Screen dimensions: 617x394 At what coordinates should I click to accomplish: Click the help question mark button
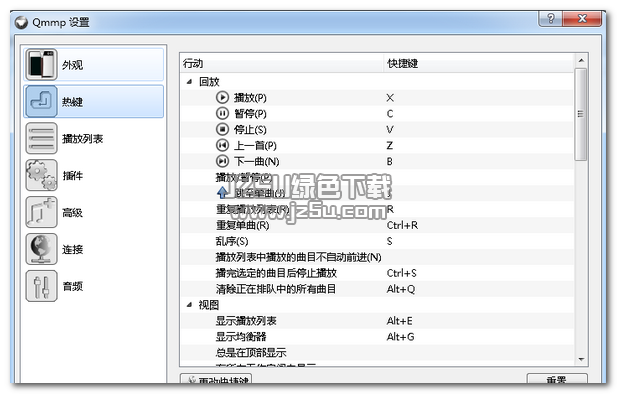click(x=550, y=18)
